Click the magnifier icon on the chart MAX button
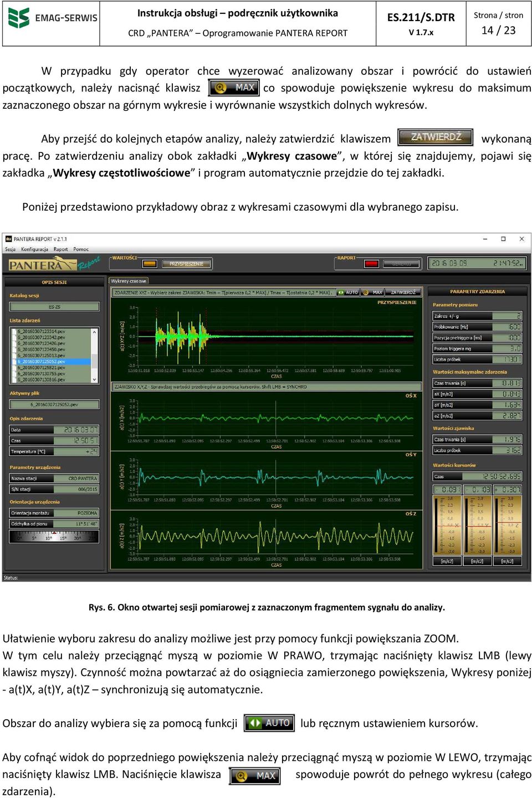This screenshot has width=532, height=798. [366, 292]
